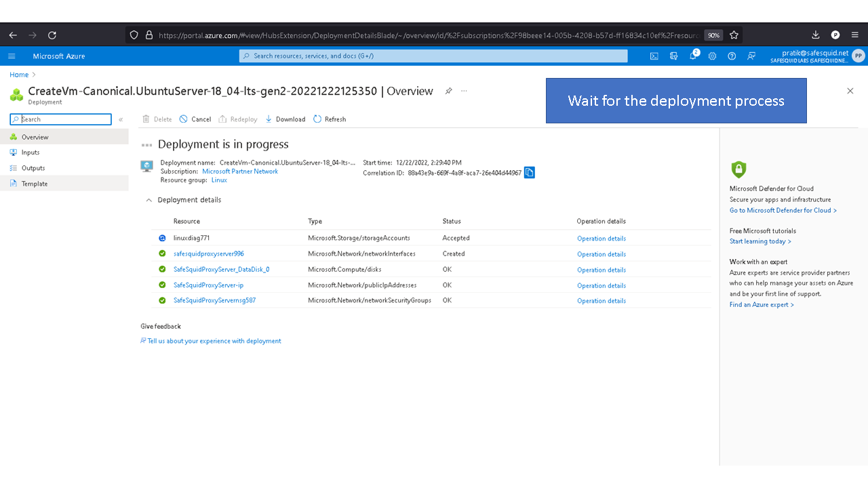Open SafeSquidProxyServer_DataDisk_0 resource link
Image resolution: width=868 pixels, height=488 pixels.
222,269
